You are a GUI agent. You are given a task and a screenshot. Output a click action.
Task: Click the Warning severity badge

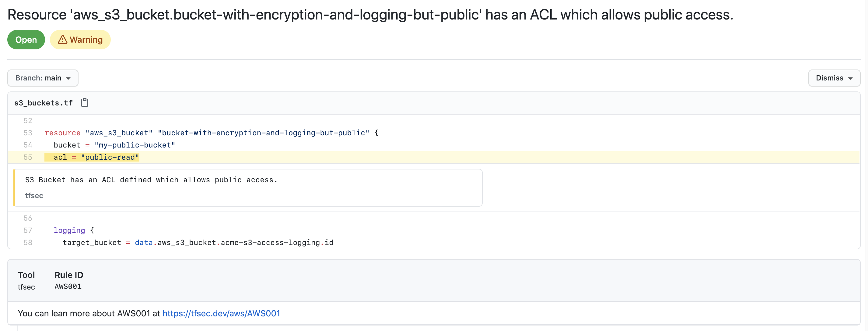click(80, 40)
